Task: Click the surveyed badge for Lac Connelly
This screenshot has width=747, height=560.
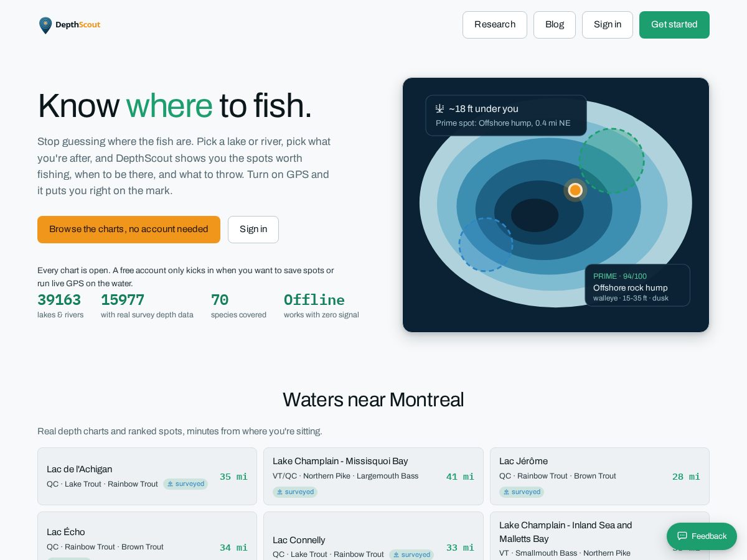Action: point(411,554)
